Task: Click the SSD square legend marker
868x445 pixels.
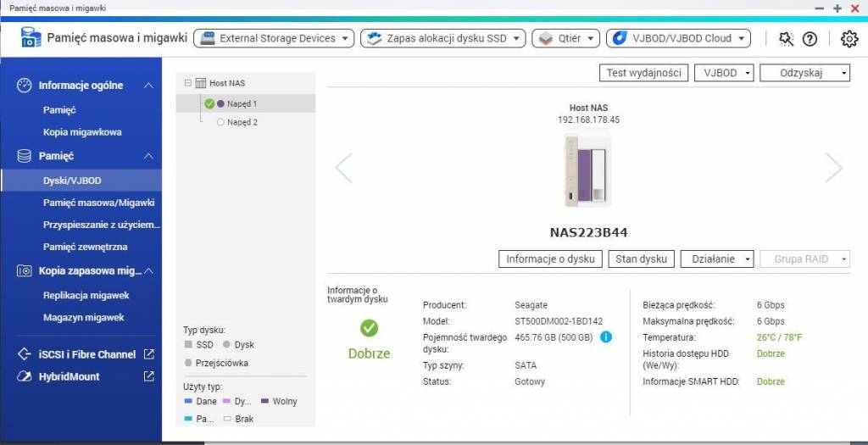Action: click(x=188, y=344)
